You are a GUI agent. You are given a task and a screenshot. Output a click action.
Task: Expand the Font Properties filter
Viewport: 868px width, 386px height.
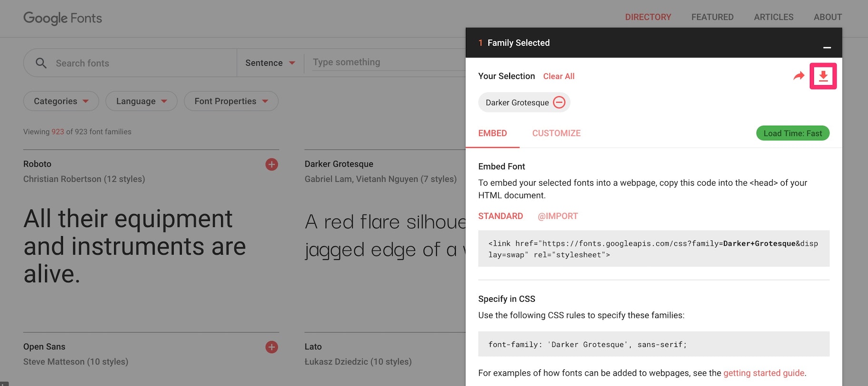(231, 101)
